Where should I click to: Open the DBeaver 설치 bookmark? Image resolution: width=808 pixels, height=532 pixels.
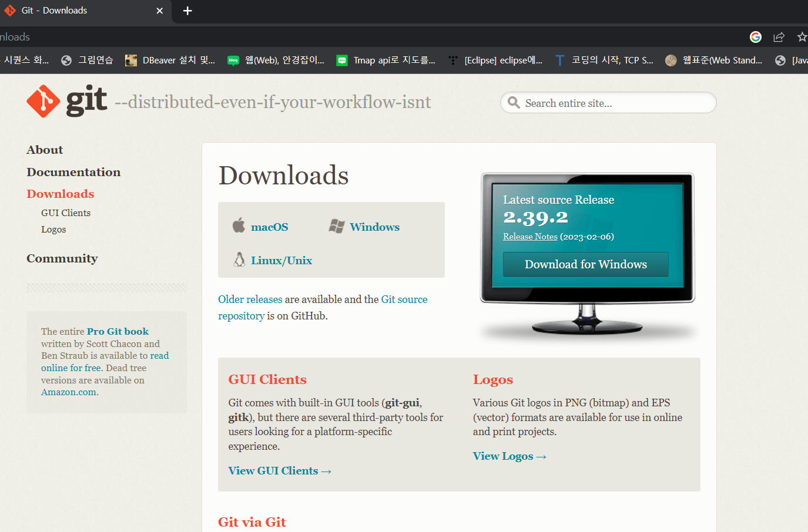click(170, 60)
